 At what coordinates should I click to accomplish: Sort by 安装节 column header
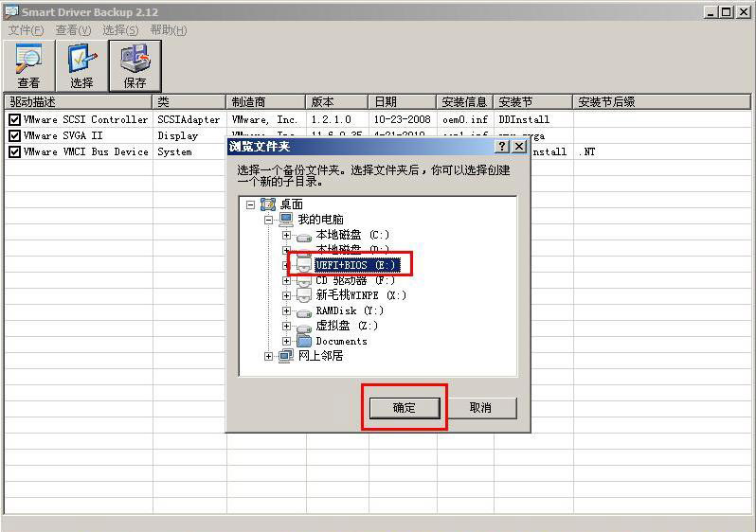point(532,101)
